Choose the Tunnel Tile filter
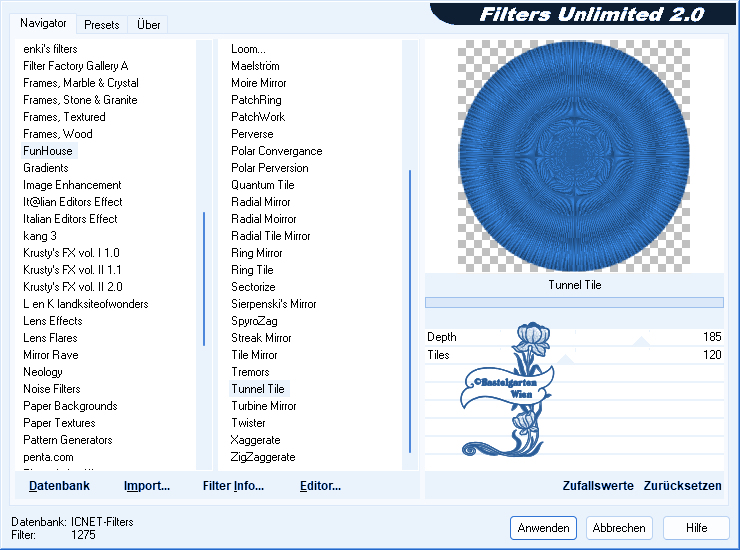Image resolution: width=740 pixels, height=550 pixels. [x=258, y=389]
